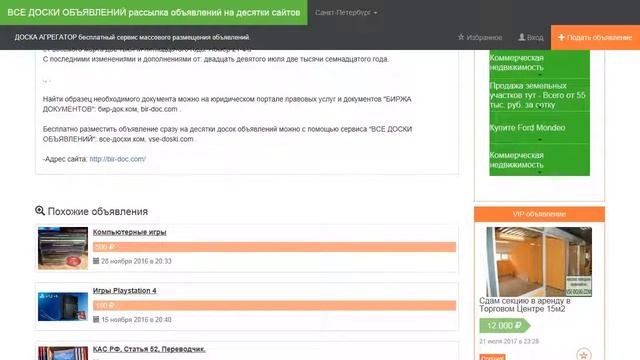Open Сдам секцию в аренду VIP ad title
Viewport: 640px width, 360px height.
[525, 305]
